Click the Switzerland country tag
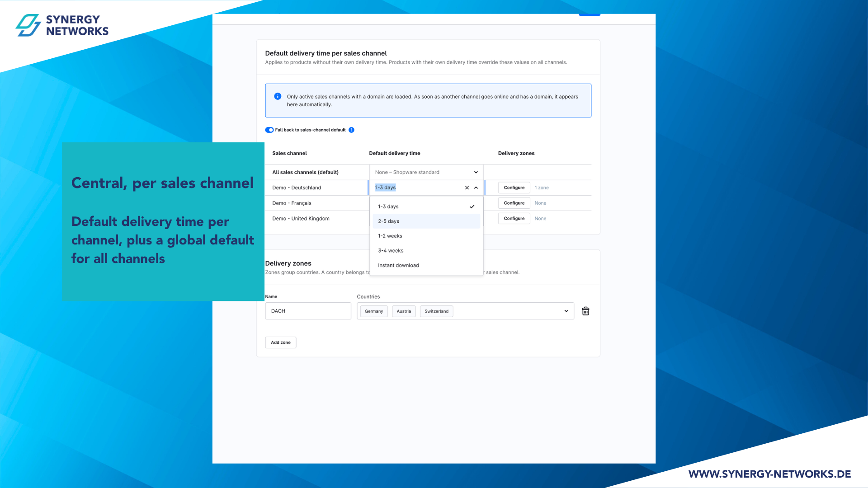 click(x=437, y=311)
